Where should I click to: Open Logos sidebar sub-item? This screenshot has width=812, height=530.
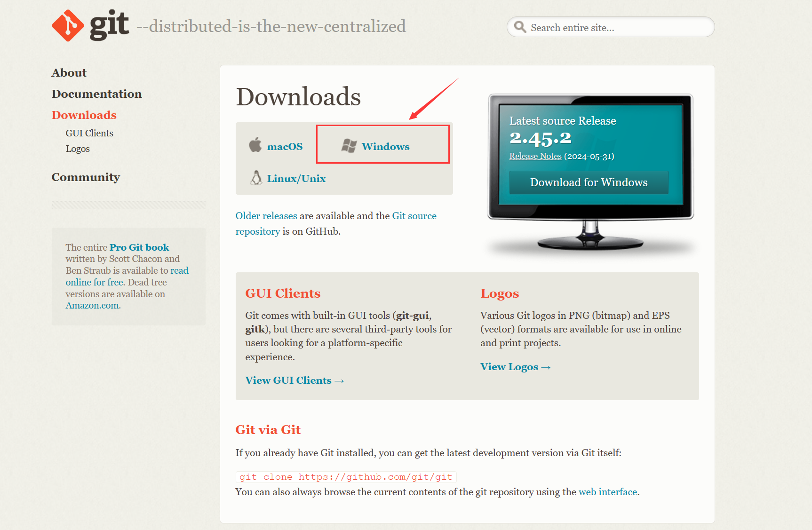(78, 149)
